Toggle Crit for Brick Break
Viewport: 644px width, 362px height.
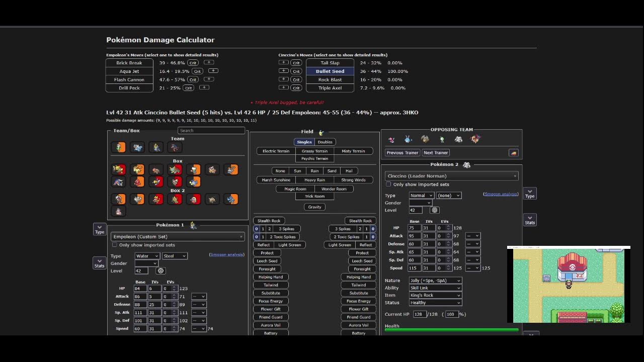pos(193,63)
